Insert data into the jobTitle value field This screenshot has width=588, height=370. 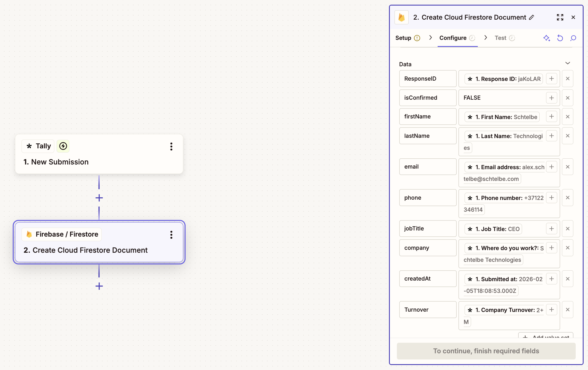551,229
